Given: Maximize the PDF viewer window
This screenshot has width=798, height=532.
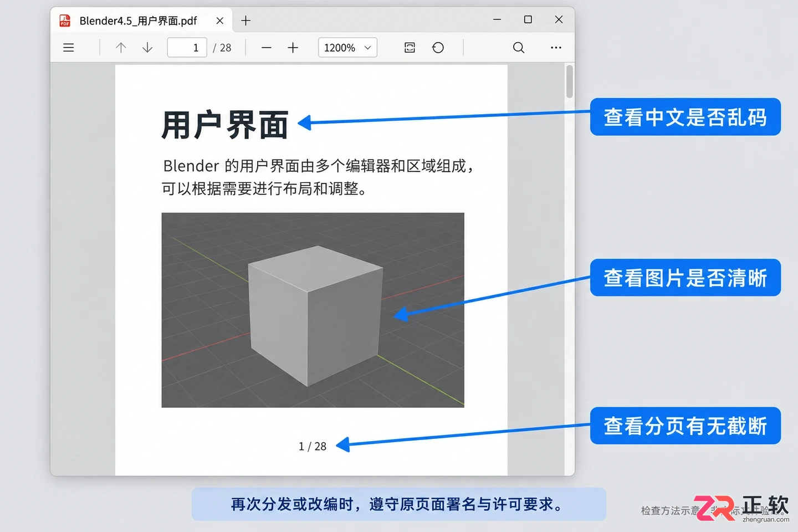Looking at the screenshot, I should [528, 19].
